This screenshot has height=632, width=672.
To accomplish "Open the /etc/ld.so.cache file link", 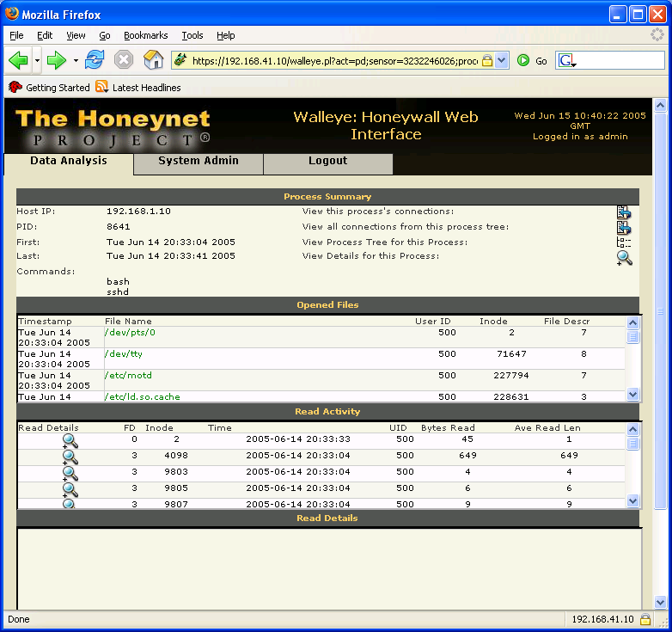I will coord(143,396).
